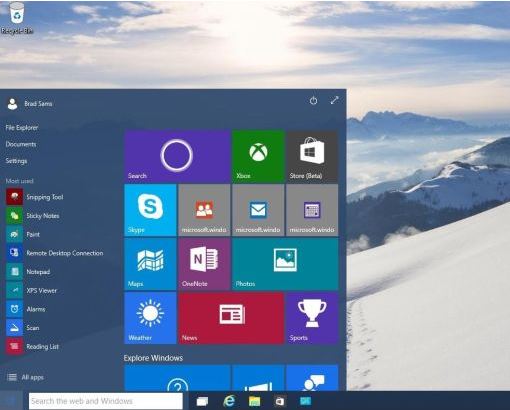The width and height of the screenshot is (510, 410).
Task: Open the Skype tile
Action: [150, 210]
